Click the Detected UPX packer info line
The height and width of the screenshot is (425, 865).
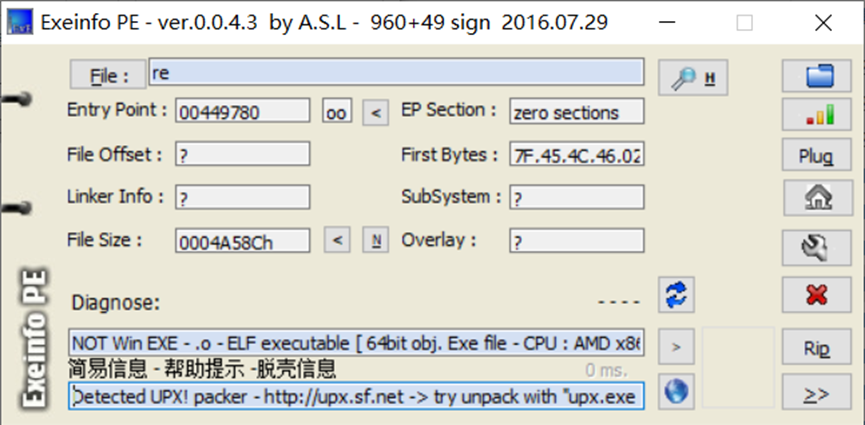tap(358, 396)
